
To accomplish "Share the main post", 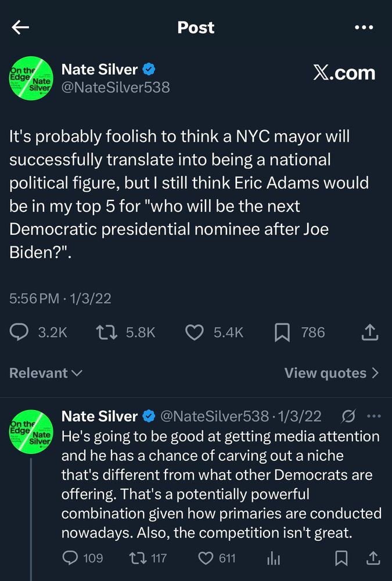I will click(x=370, y=332).
